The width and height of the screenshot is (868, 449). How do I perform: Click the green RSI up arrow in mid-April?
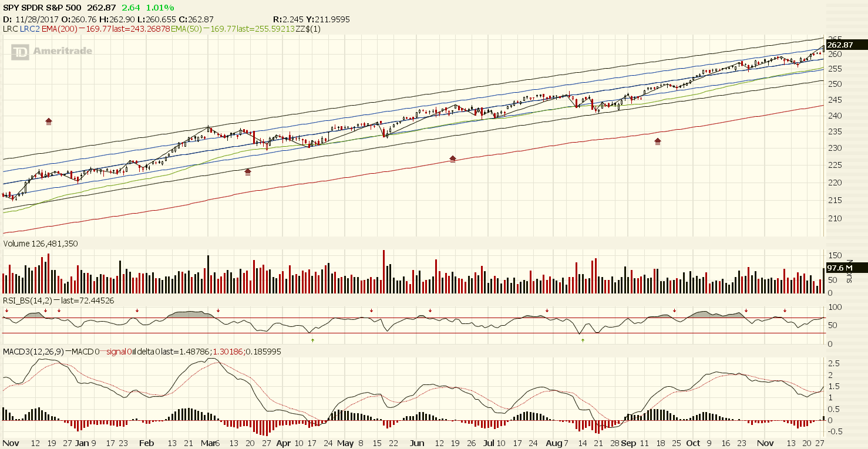[x=312, y=340]
